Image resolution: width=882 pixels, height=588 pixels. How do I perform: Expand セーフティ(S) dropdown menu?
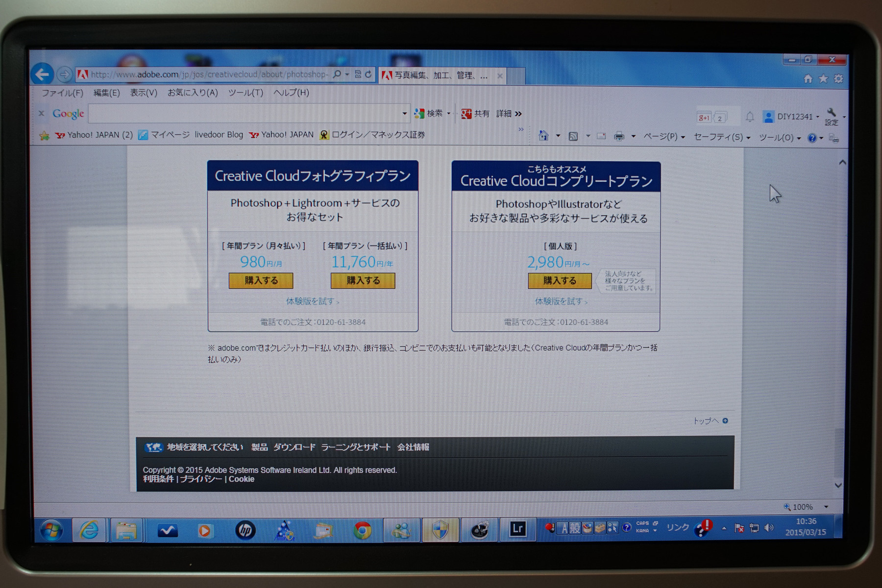point(748,138)
